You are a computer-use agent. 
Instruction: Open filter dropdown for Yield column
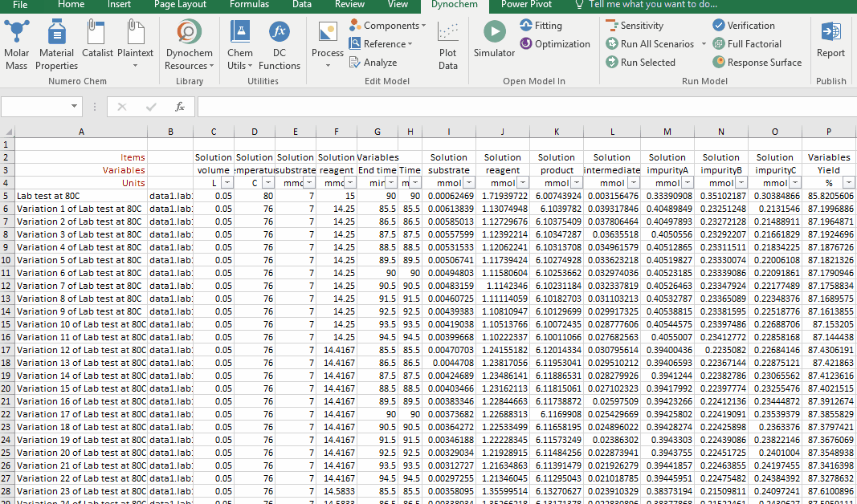(x=848, y=183)
